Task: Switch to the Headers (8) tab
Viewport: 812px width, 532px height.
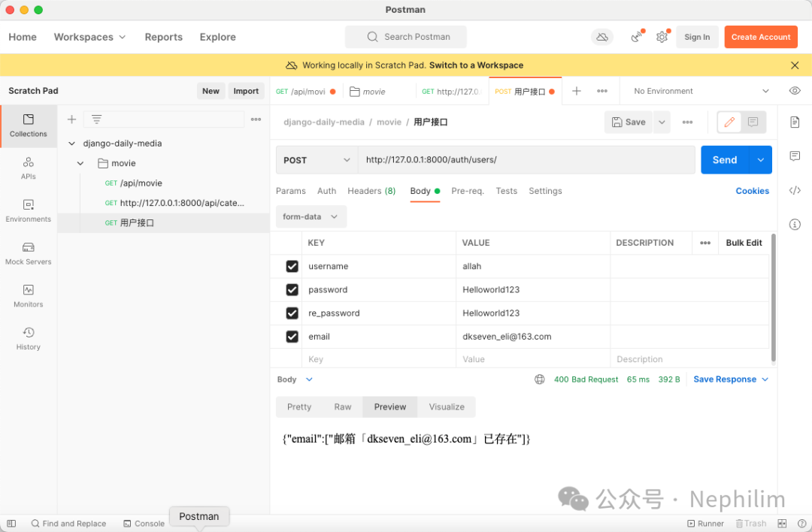Action: click(371, 191)
